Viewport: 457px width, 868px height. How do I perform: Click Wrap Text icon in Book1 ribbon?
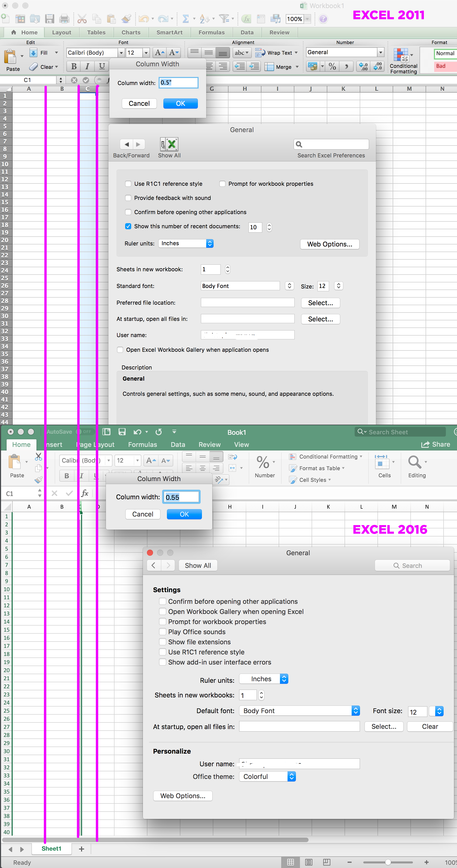point(232,457)
